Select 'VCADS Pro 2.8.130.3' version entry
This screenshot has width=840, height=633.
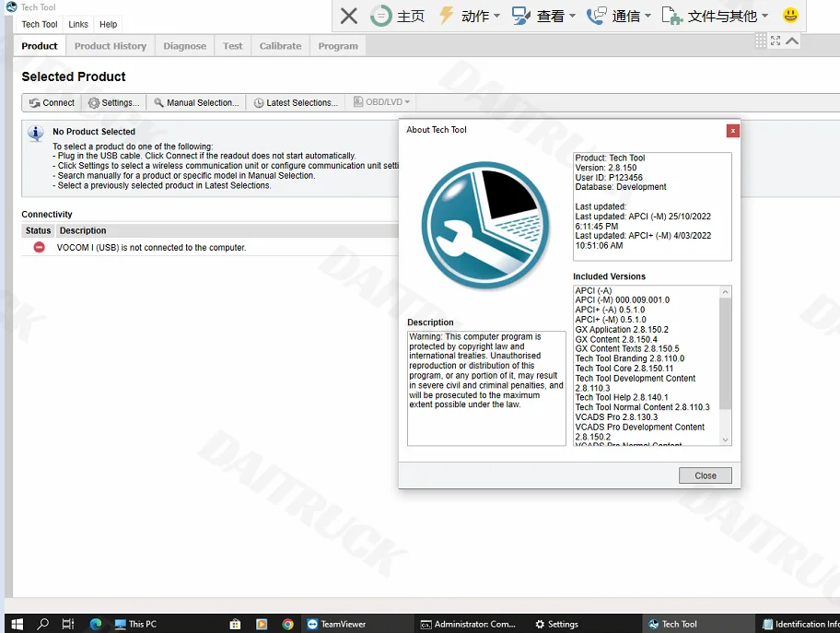[x=616, y=417]
